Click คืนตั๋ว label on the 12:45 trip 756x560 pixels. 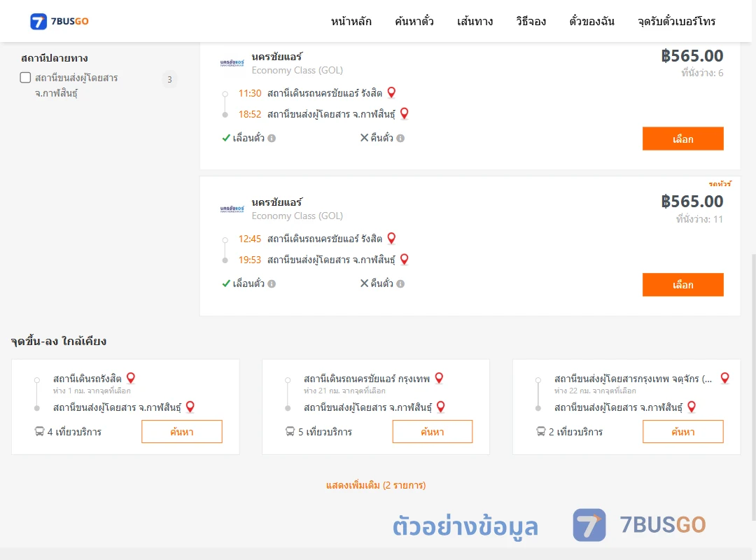[382, 284]
